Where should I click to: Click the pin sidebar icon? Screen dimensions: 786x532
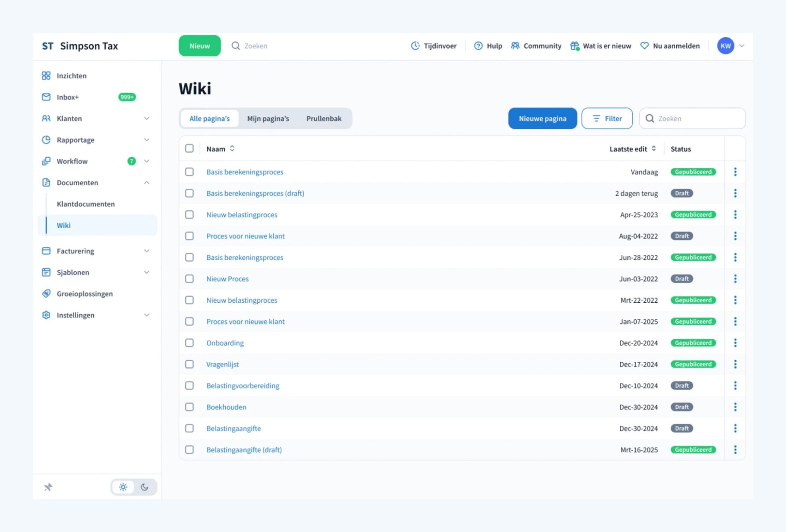(48, 487)
